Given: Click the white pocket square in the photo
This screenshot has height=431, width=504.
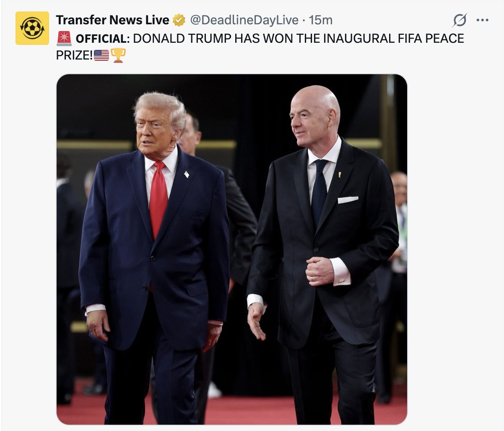Looking at the screenshot, I should (348, 200).
